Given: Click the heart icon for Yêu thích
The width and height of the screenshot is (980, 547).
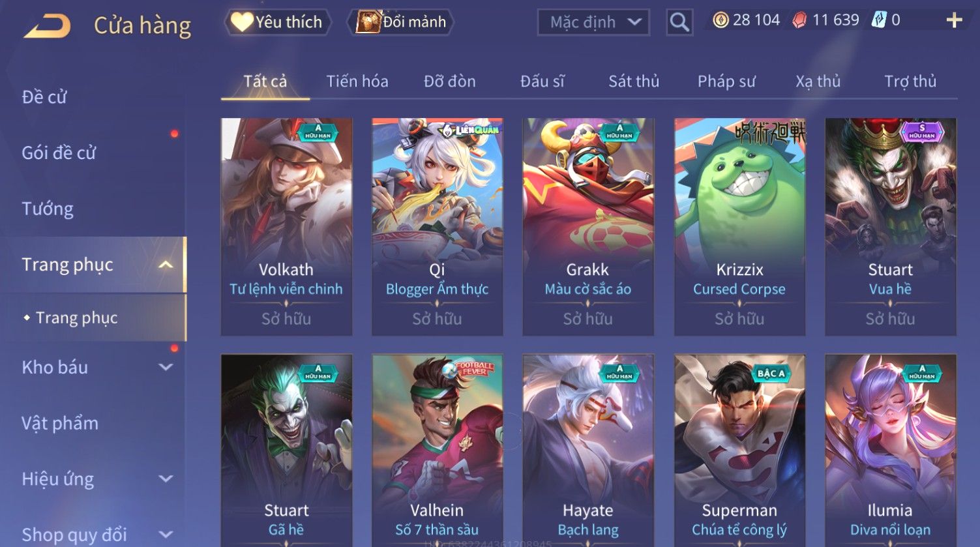Looking at the screenshot, I should (241, 22).
